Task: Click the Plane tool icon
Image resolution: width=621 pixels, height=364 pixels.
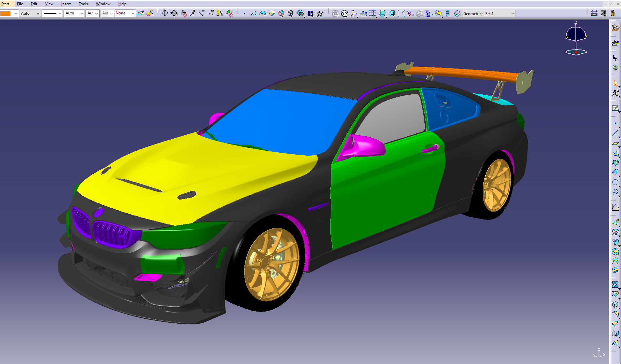Action: [615, 144]
